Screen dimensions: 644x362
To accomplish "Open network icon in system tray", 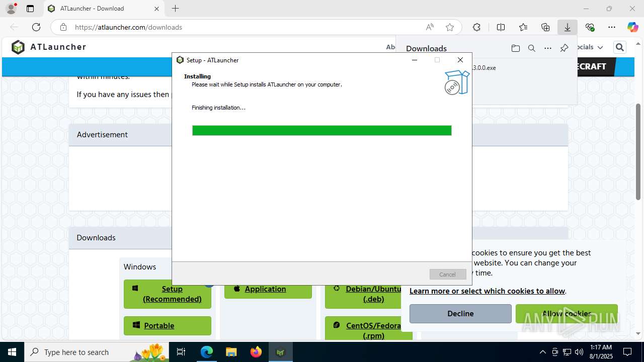I will [567, 352].
